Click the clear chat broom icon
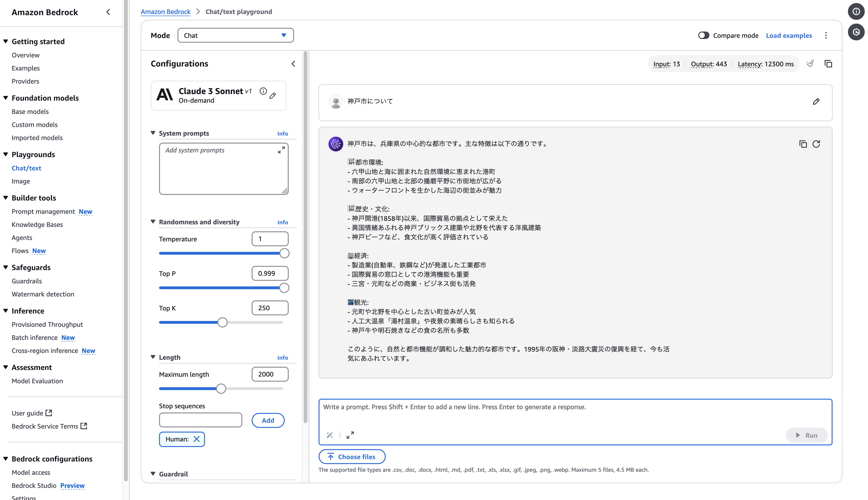The height and width of the screenshot is (500, 868). 810,63
